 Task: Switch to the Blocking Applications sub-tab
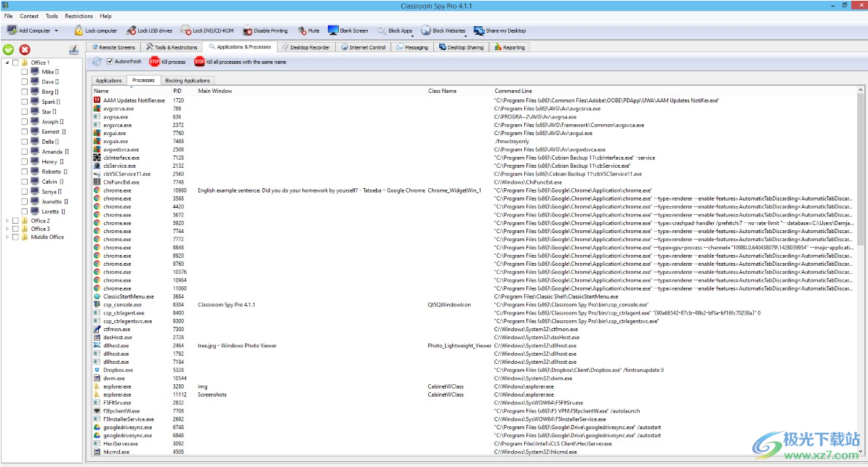pos(187,81)
